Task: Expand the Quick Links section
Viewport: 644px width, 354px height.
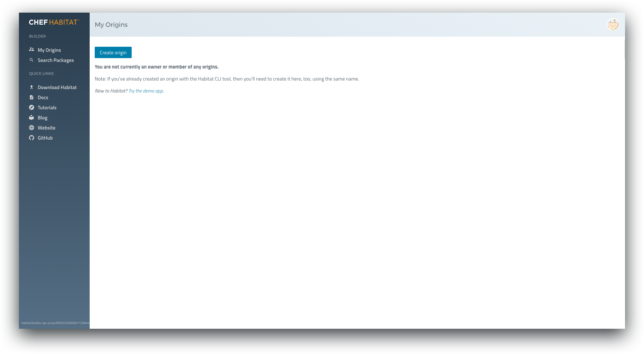Action: [x=41, y=73]
